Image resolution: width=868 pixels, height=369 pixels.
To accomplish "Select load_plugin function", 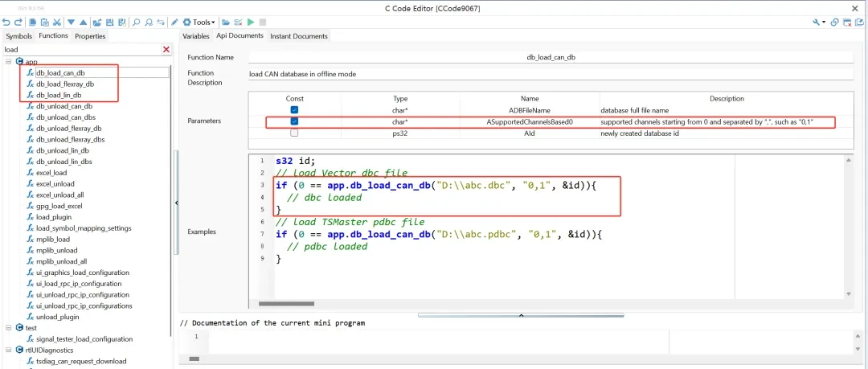I will click(x=54, y=217).
